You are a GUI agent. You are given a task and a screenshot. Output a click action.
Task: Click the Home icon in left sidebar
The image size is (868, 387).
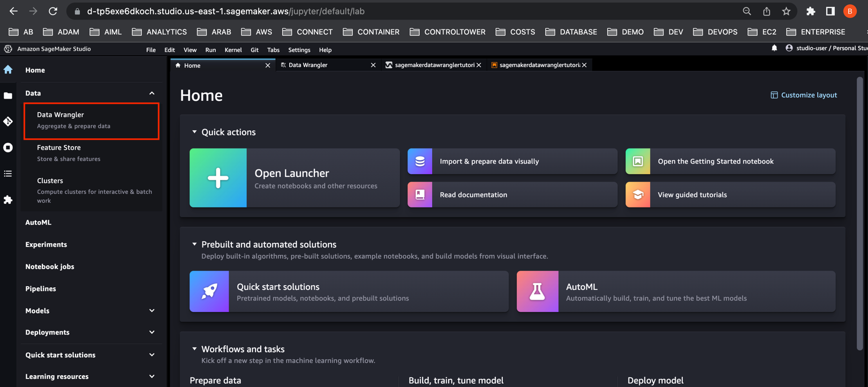(x=8, y=70)
